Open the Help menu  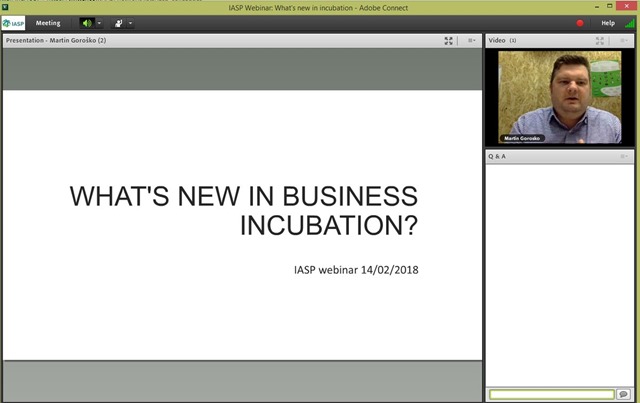pos(608,23)
